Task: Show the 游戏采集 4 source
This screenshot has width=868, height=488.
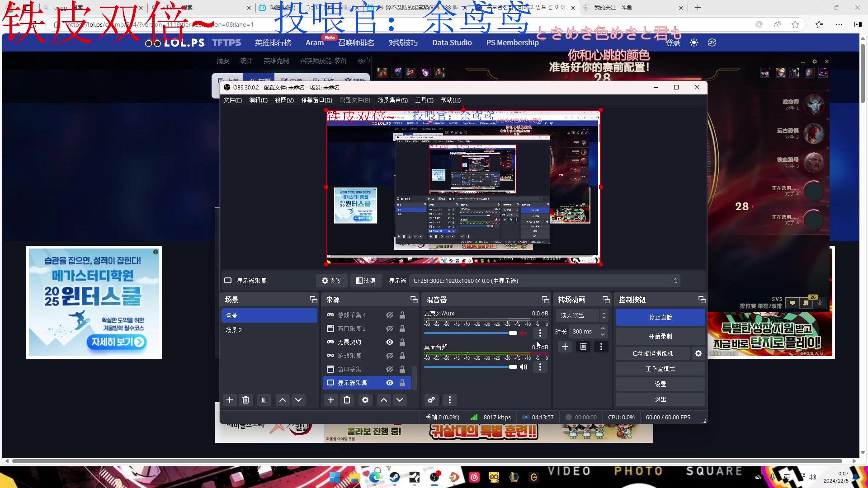Action: click(x=389, y=315)
